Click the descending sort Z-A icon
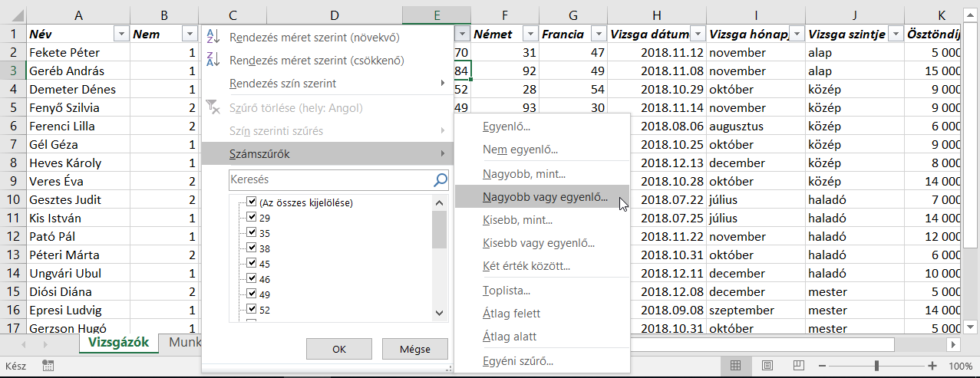This screenshot has height=378, width=980. [x=213, y=60]
